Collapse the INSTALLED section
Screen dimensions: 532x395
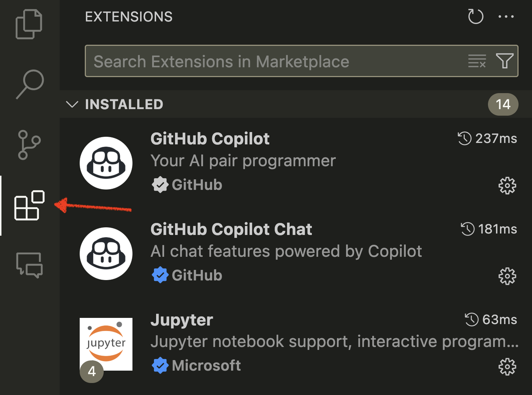(72, 104)
